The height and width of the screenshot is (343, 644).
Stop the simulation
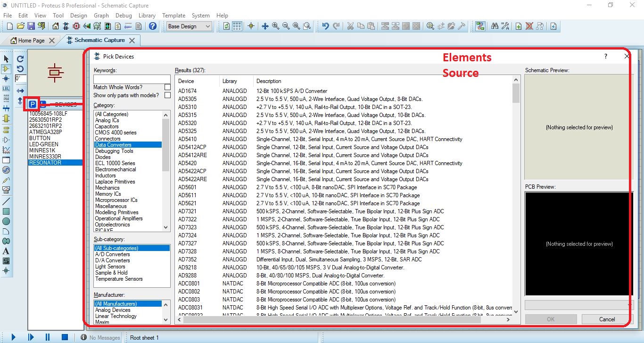pyautogui.click(x=65, y=337)
